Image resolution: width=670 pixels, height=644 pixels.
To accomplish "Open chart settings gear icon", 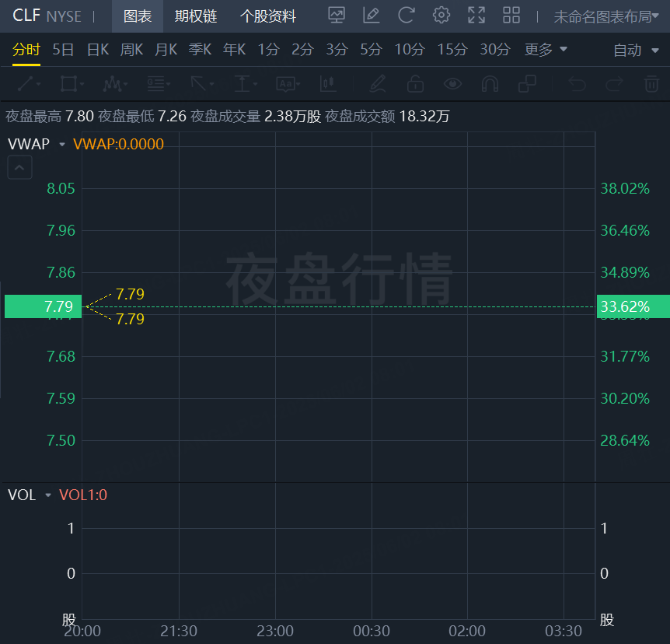I will (x=441, y=16).
